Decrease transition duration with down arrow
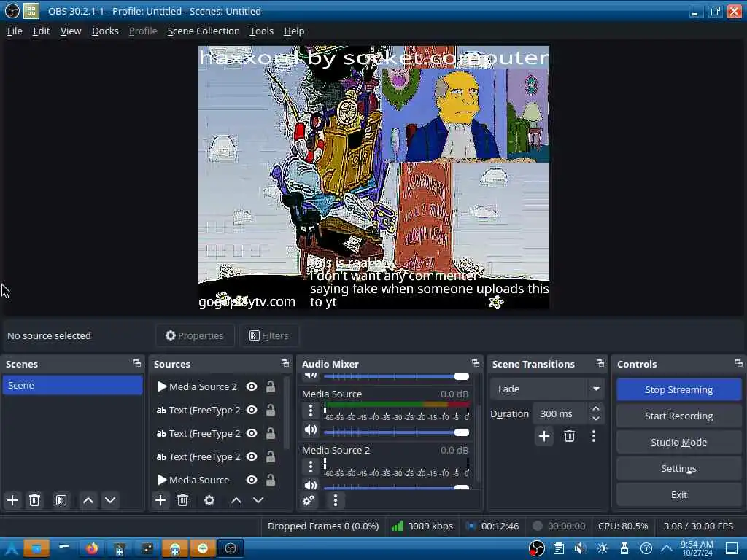The height and width of the screenshot is (560, 747). (595, 419)
